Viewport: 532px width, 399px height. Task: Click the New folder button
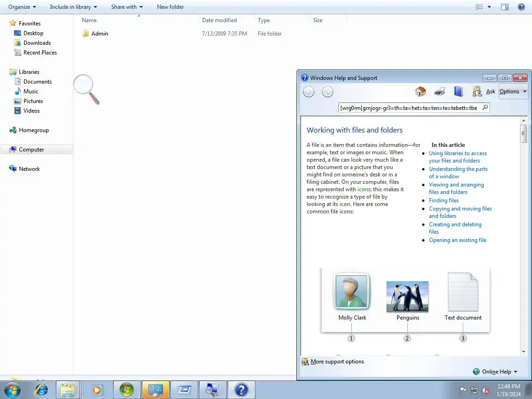point(170,7)
